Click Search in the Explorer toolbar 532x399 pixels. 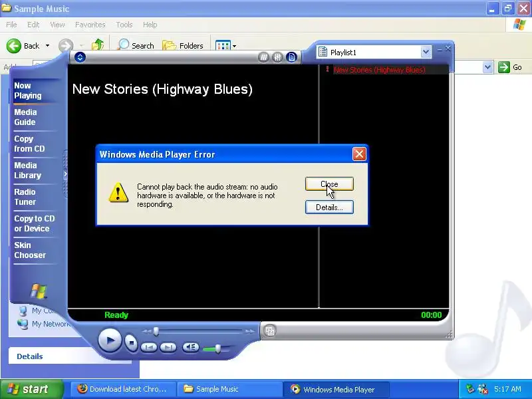(136, 45)
